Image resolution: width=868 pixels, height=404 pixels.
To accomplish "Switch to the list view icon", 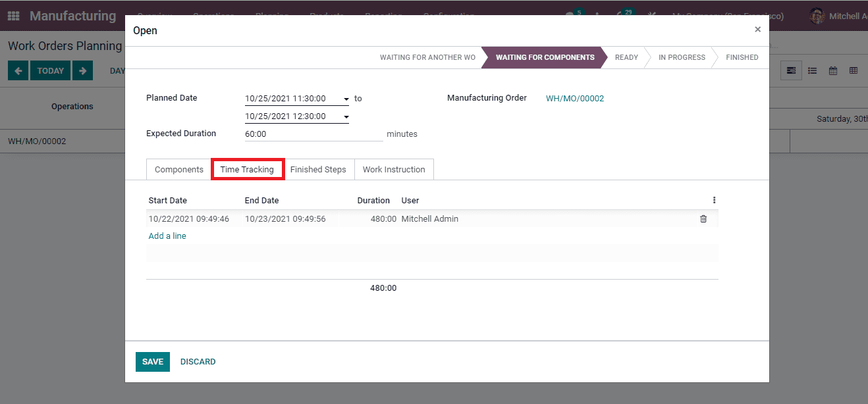I will pyautogui.click(x=812, y=70).
